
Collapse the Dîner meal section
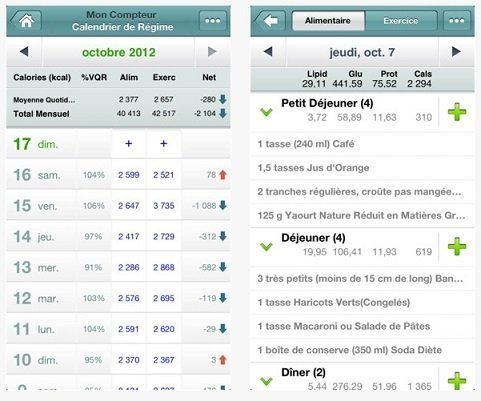coord(266,381)
